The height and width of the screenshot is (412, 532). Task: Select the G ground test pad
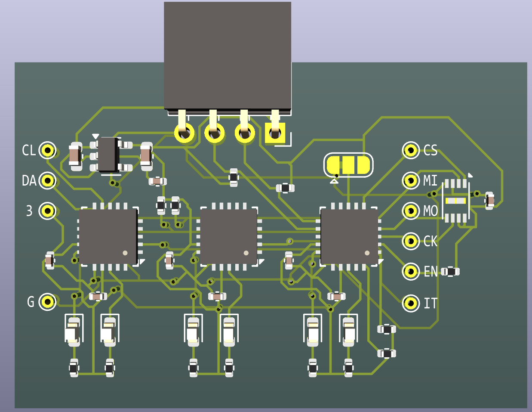tap(48, 301)
